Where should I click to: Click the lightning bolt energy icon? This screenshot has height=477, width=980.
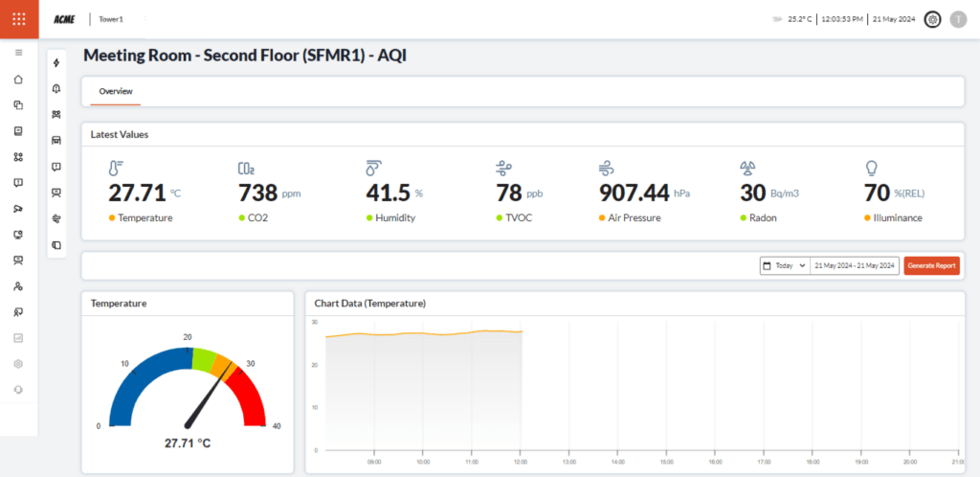tap(56, 63)
